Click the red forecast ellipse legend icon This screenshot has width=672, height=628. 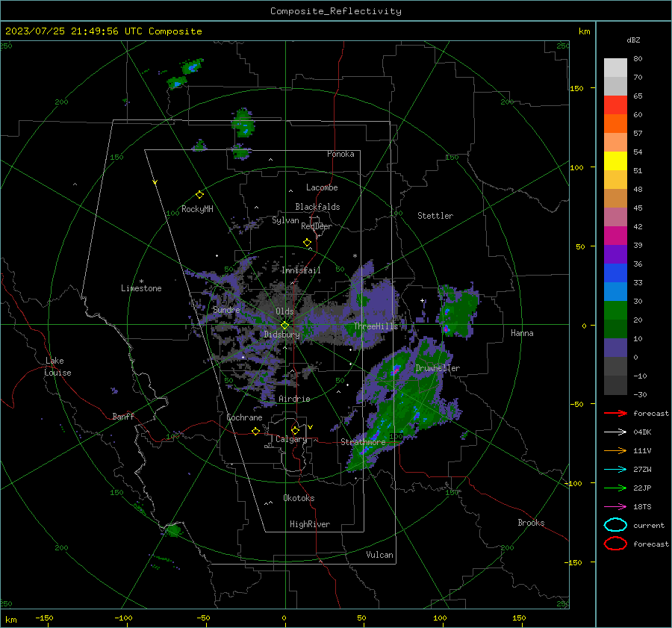tap(615, 544)
